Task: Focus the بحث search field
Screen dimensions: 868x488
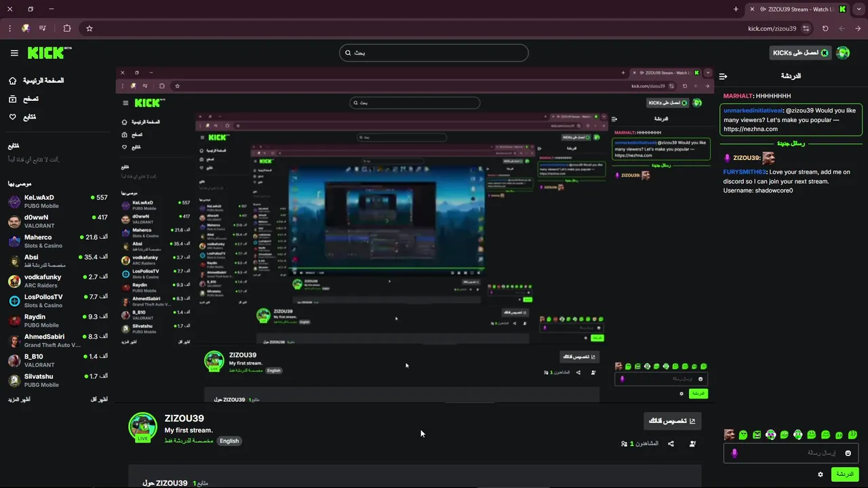Action: click(x=434, y=53)
